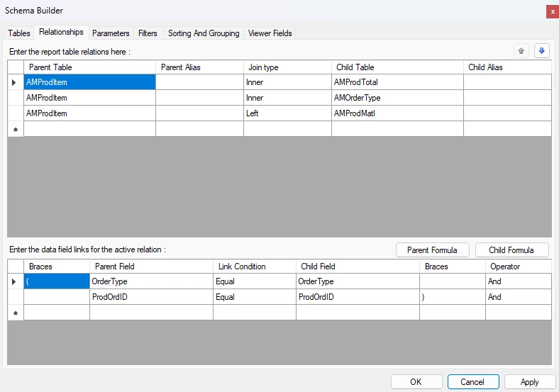Go to the Sorting And Grouping tab
This screenshot has height=392, width=559.
[x=204, y=33]
